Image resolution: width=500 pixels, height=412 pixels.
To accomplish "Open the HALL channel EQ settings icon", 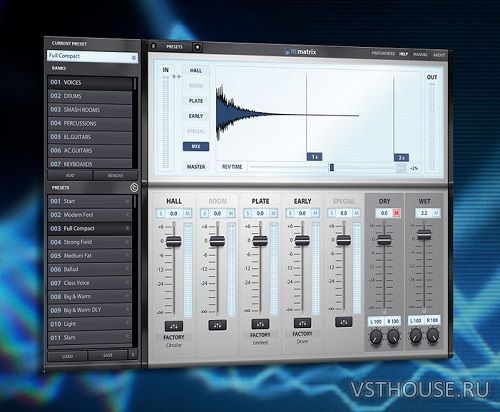I will [x=174, y=326].
